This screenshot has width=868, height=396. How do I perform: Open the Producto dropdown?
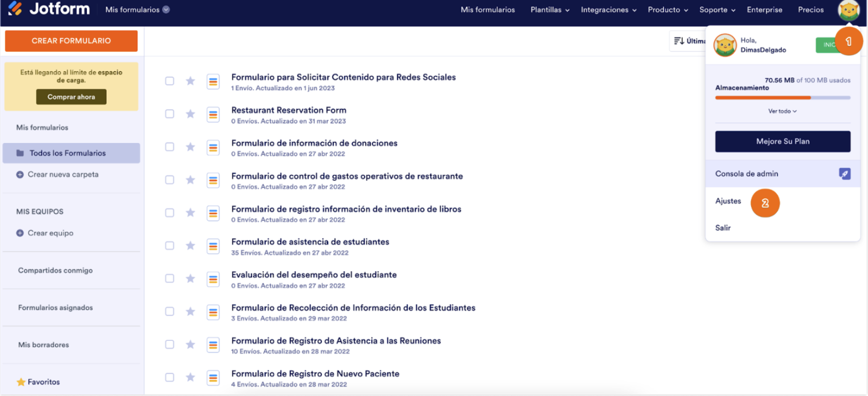pos(668,10)
